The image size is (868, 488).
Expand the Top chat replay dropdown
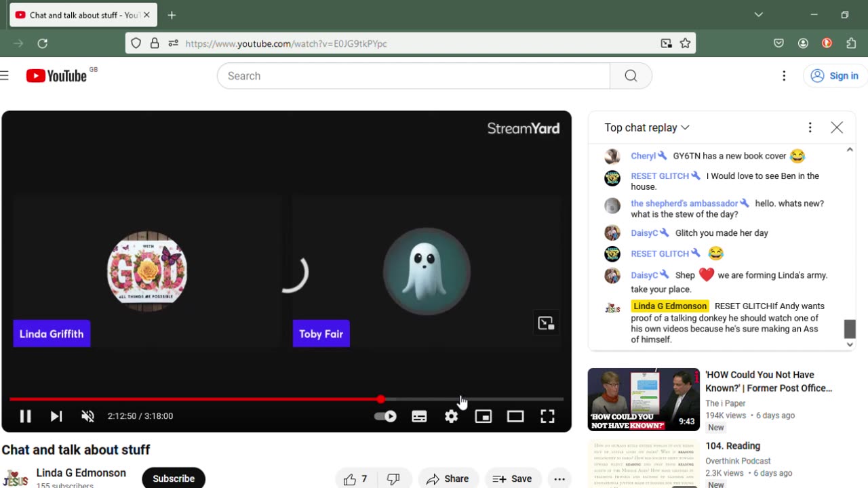coord(647,127)
